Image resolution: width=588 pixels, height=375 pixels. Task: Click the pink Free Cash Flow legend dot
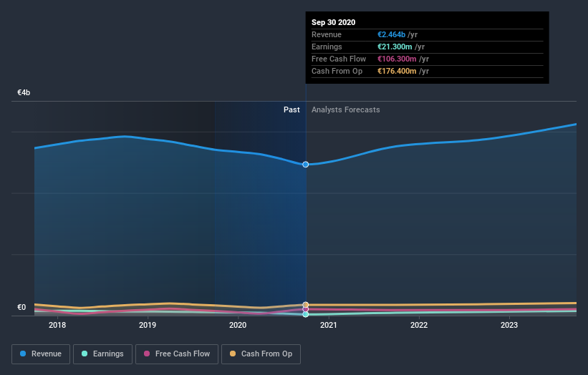coord(147,354)
